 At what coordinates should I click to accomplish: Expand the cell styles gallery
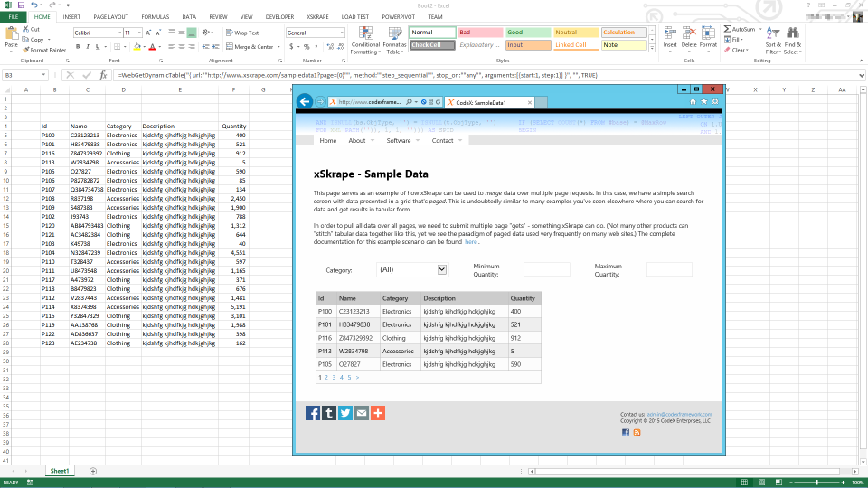click(652, 49)
